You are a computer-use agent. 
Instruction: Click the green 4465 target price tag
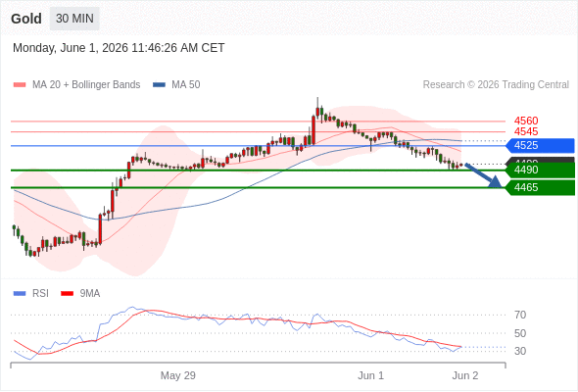point(540,188)
